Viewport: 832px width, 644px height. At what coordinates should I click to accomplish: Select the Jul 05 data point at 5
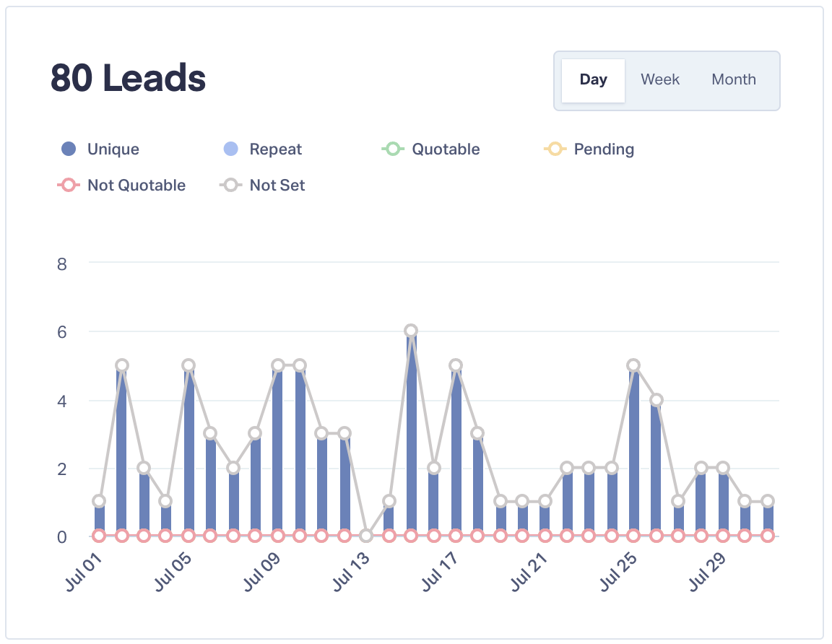pos(188,365)
